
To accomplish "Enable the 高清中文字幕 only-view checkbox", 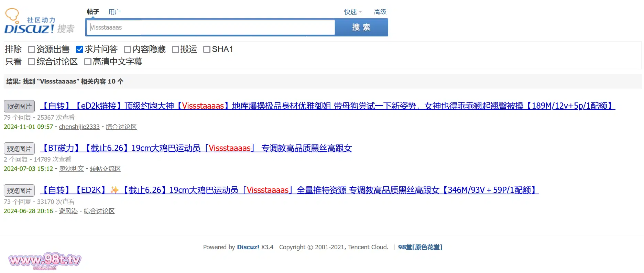I will (88, 62).
